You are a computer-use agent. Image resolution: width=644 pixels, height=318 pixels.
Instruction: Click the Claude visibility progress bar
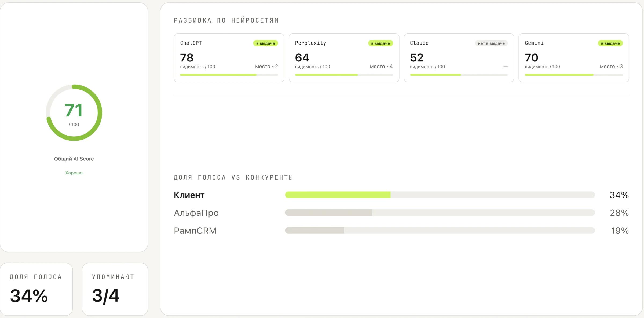[x=459, y=75]
